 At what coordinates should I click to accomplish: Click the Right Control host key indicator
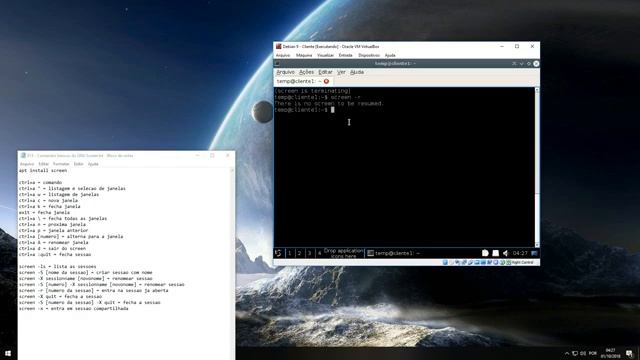pyautogui.click(x=522, y=262)
